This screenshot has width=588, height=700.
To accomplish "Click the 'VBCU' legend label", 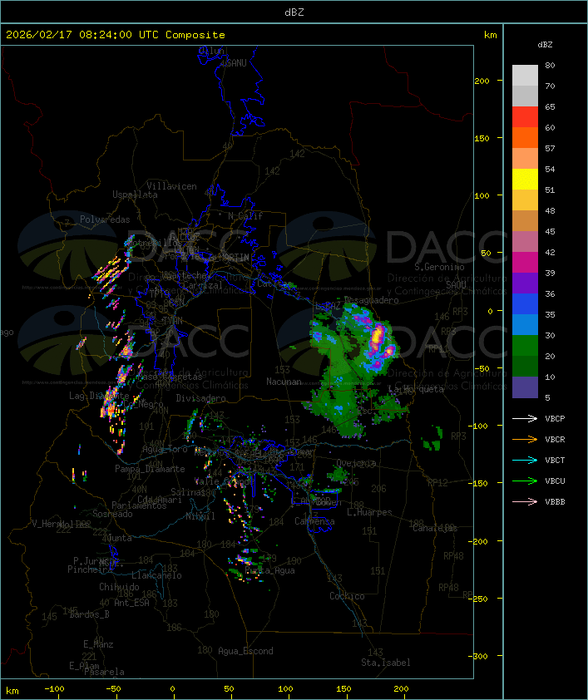I will pos(555,481).
